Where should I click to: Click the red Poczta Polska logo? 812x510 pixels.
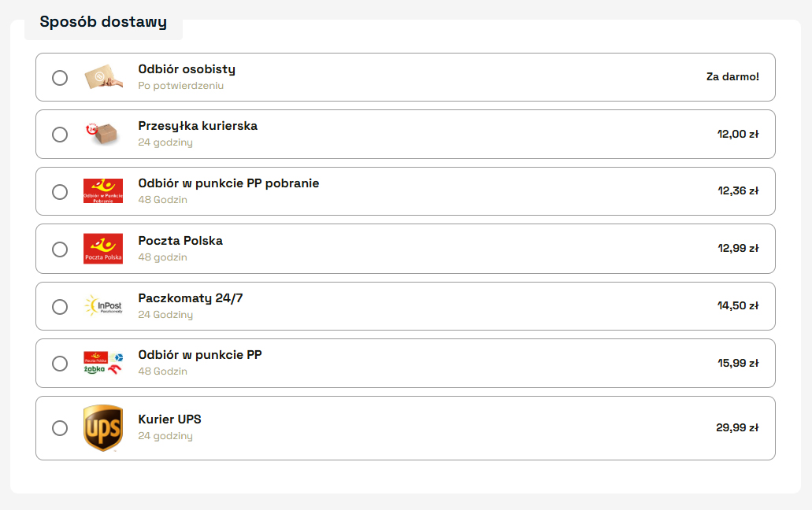[x=103, y=249]
